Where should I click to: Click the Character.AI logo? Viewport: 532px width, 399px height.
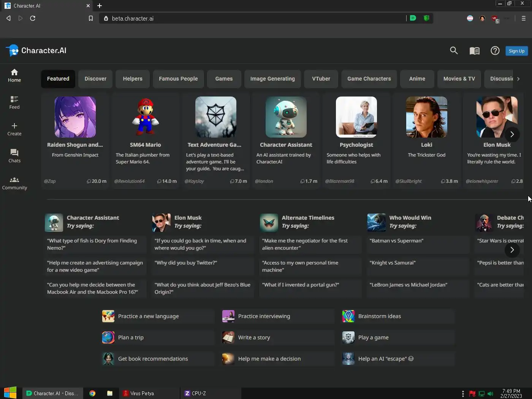(36, 51)
